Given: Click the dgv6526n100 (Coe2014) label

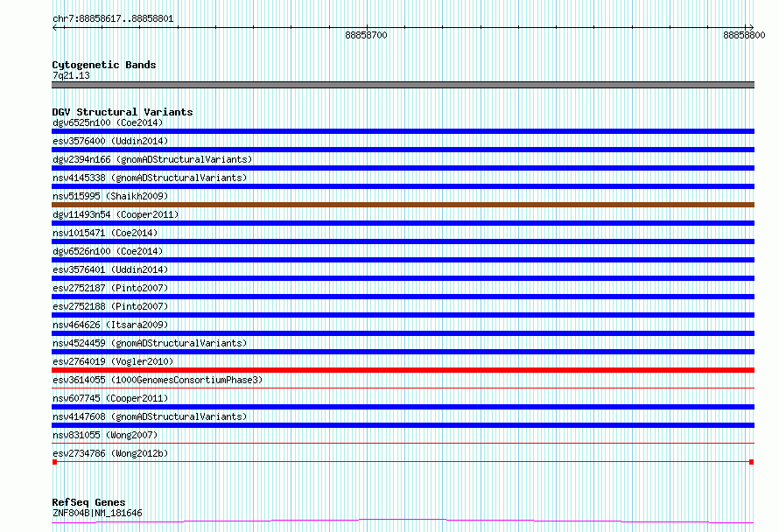Looking at the screenshot, I should (108, 251).
